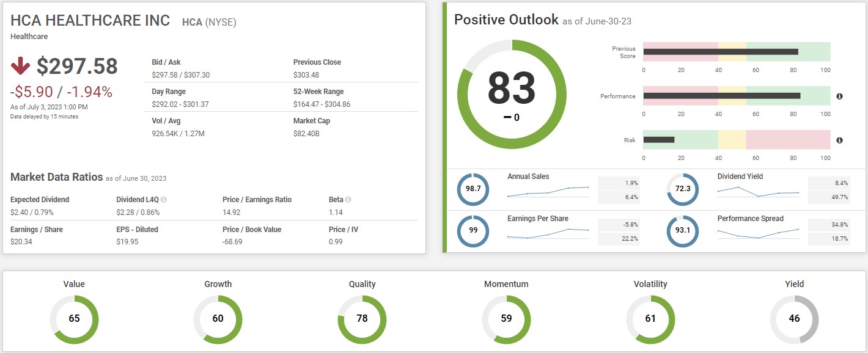Click the 'HCA (NYSE)' ticker label
Viewport: 868px width, 353px height.
click(209, 23)
